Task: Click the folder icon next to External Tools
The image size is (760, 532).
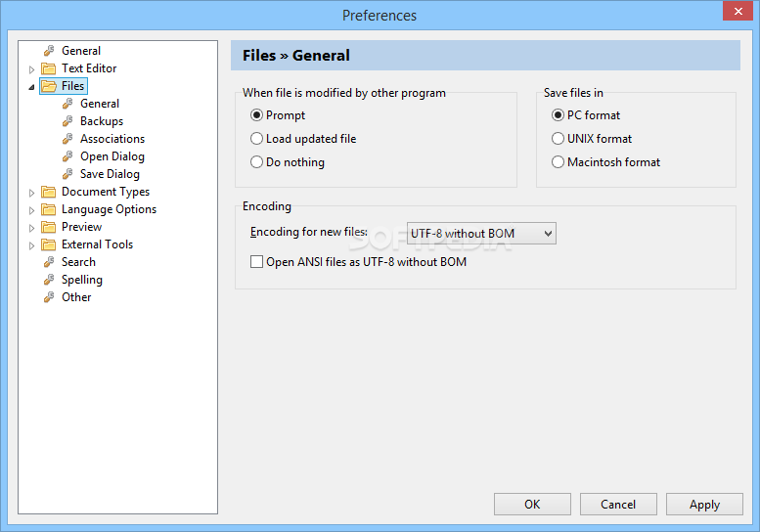Action: (49, 244)
